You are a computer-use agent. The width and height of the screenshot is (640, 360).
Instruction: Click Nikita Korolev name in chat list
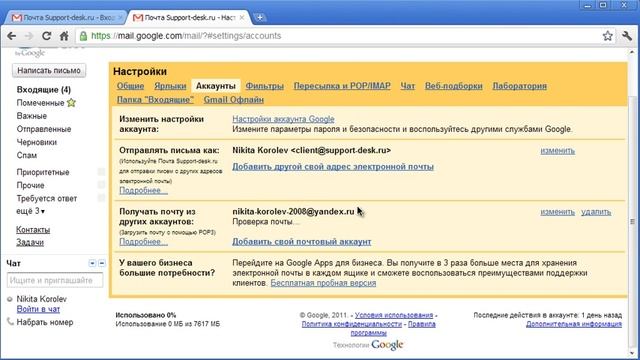(42, 299)
